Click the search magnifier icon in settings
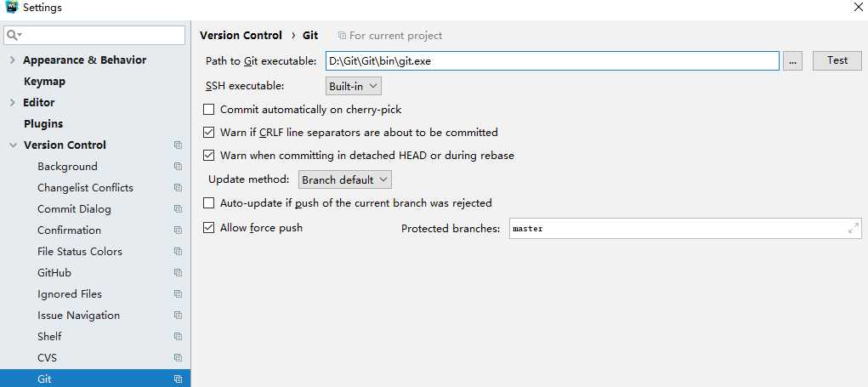 tap(14, 36)
